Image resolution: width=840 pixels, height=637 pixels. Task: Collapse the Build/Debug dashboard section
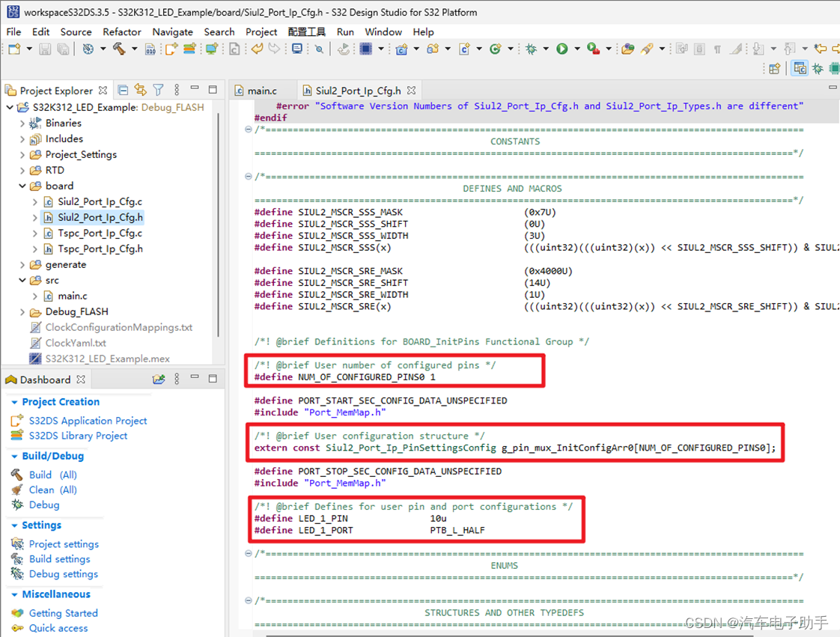14,457
